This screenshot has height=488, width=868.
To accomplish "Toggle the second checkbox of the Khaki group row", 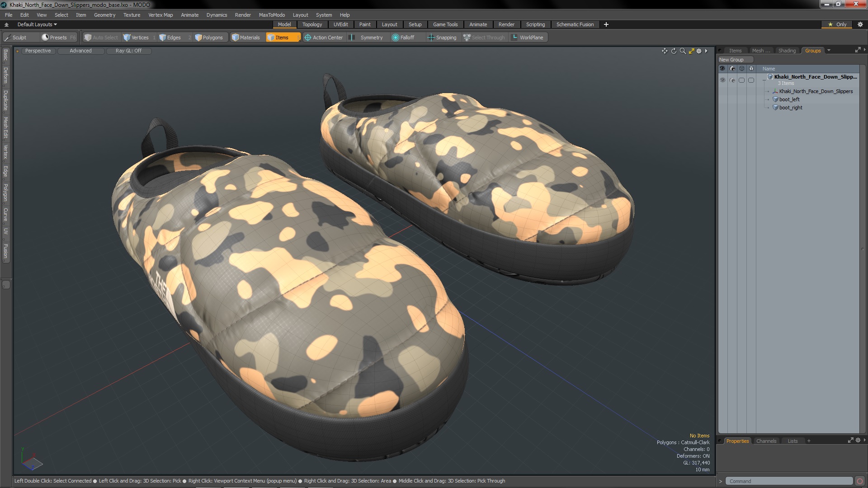I will coord(751,80).
